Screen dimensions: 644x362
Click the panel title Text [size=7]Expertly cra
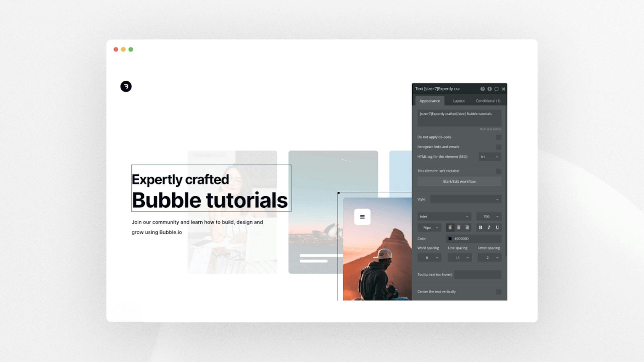pyautogui.click(x=437, y=89)
